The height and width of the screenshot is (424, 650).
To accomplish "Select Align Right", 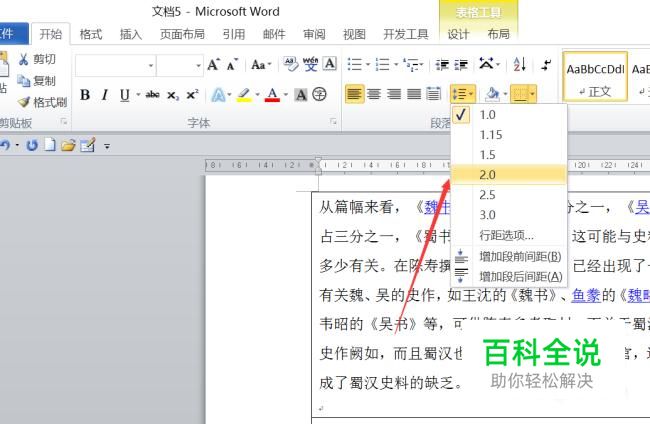I will [394, 94].
